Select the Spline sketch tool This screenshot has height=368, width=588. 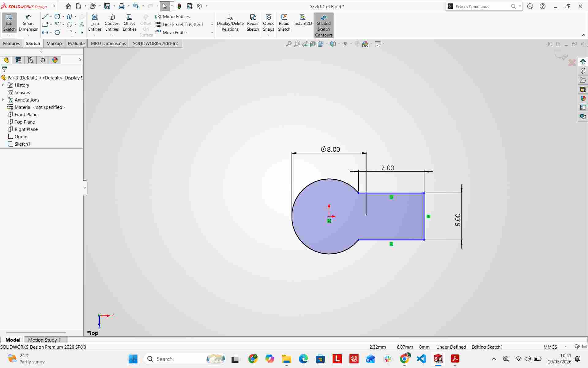(x=70, y=17)
